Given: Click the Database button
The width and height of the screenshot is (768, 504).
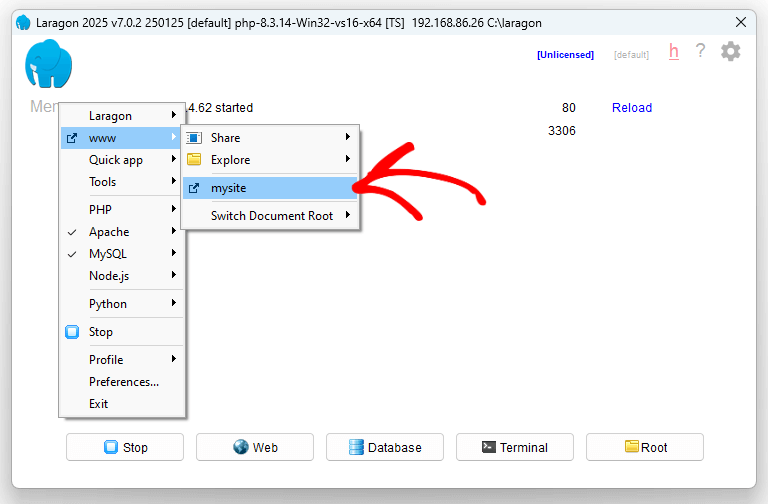Looking at the screenshot, I should pyautogui.click(x=385, y=447).
